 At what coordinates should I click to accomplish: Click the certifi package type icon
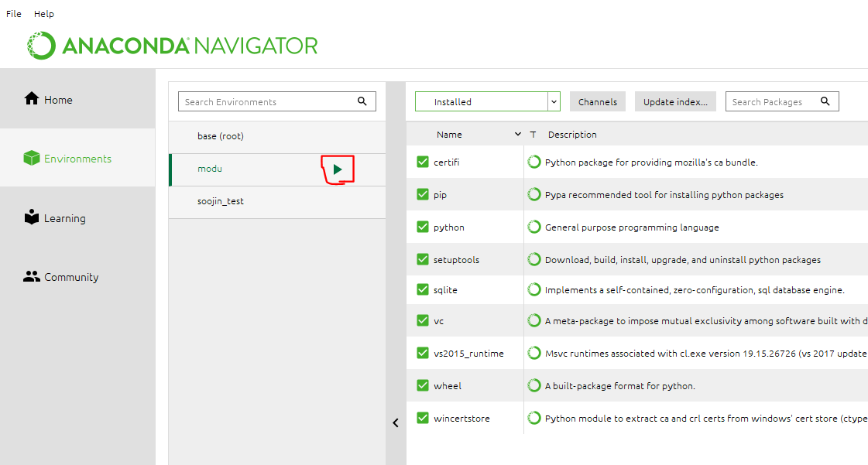(533, 162)
